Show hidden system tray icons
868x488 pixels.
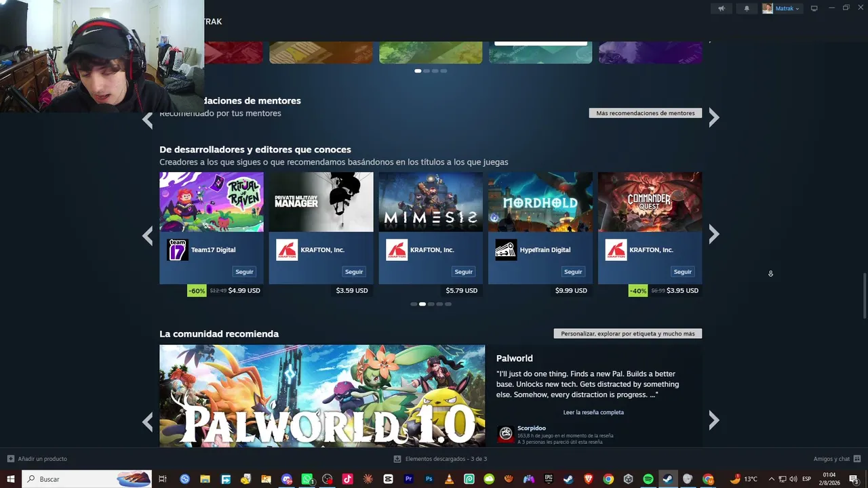(771, 479)
